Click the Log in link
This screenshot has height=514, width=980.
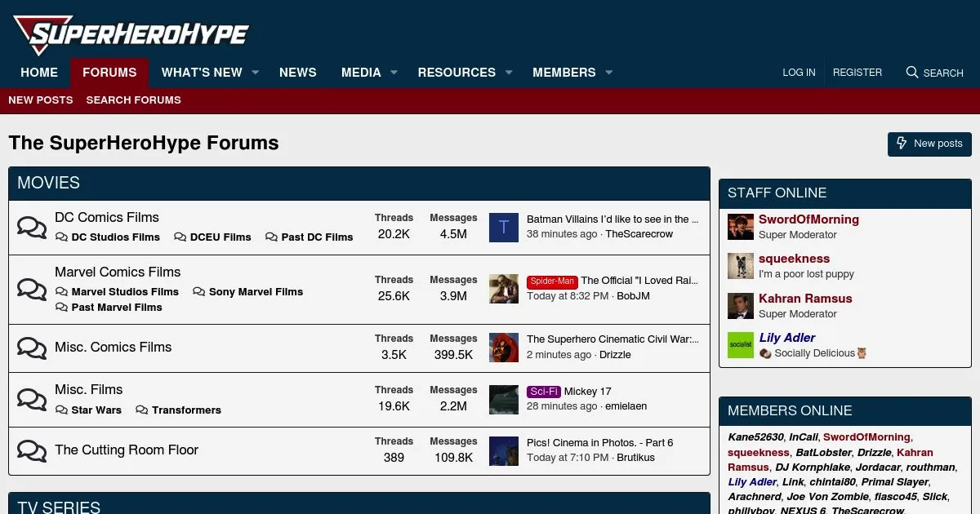(799, 73)
